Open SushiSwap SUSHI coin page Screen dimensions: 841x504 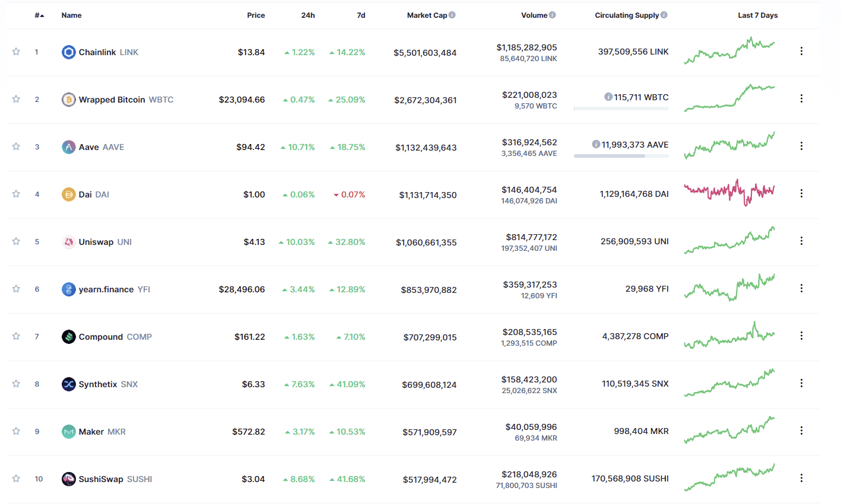[116, 479]
